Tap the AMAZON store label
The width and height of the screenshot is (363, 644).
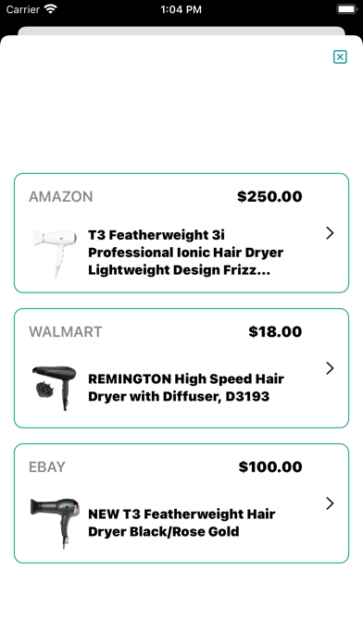61,197
